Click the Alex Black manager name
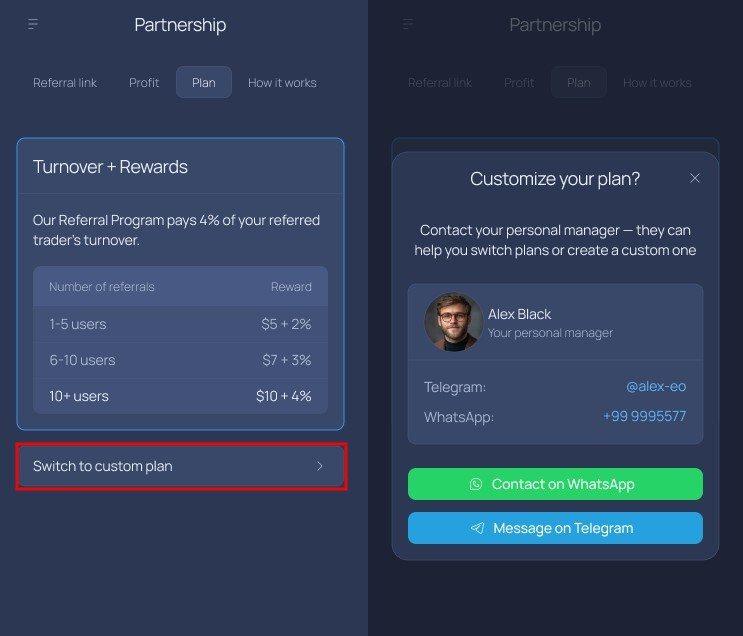The image size is (743, 636). [520, 314]
